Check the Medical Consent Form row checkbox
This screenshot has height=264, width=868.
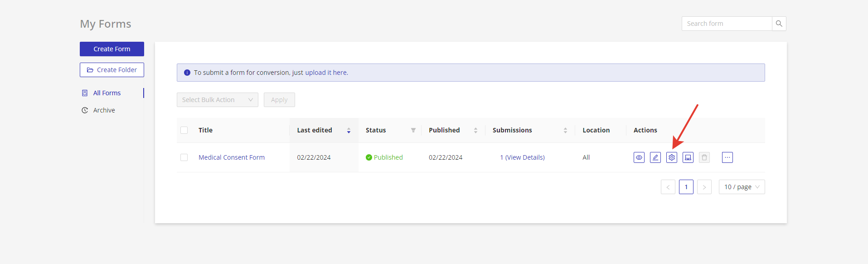pyautogui.click(x=184, y=157)
